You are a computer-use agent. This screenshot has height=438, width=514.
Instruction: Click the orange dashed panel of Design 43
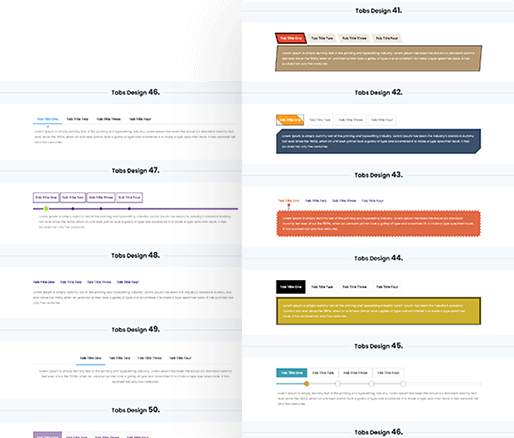click(378, 224)
